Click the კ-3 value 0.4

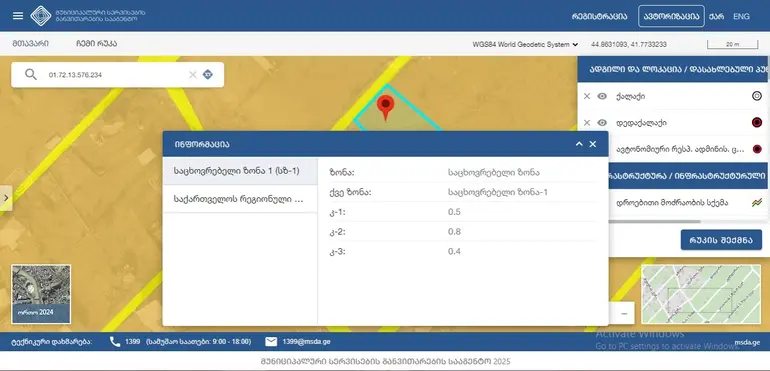coord(454,251)
